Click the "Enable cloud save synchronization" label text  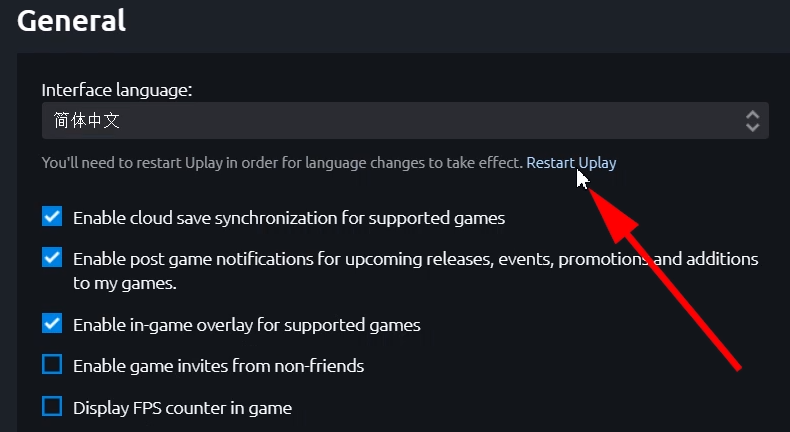pos(289,217)
